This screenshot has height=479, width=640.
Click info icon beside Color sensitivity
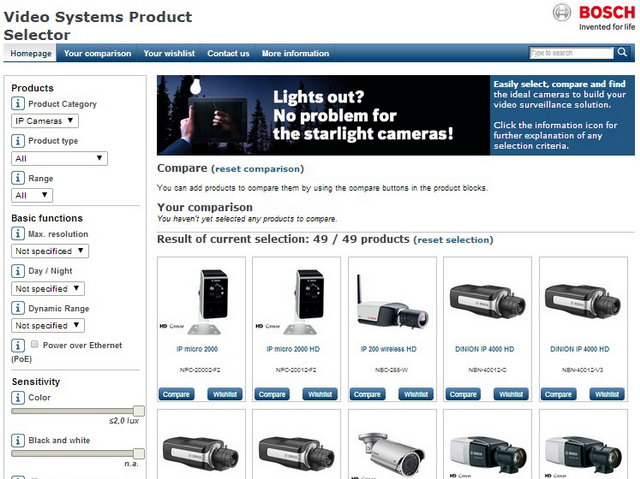[x=18, y=397]
